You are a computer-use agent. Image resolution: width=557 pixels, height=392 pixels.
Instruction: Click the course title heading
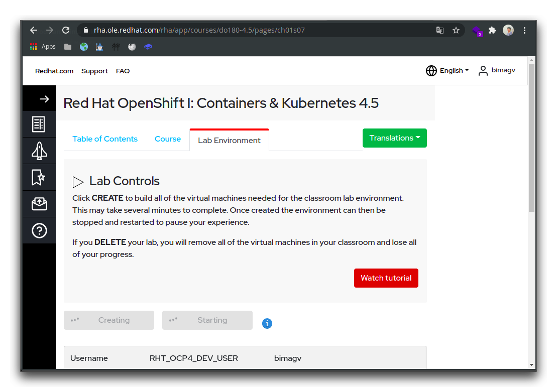pos(221,103)
